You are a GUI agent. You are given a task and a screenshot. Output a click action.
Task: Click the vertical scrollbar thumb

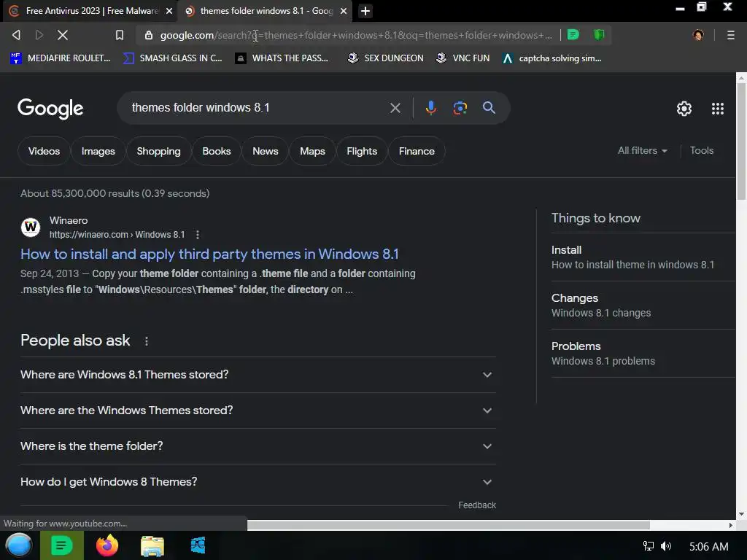(741, 141)
